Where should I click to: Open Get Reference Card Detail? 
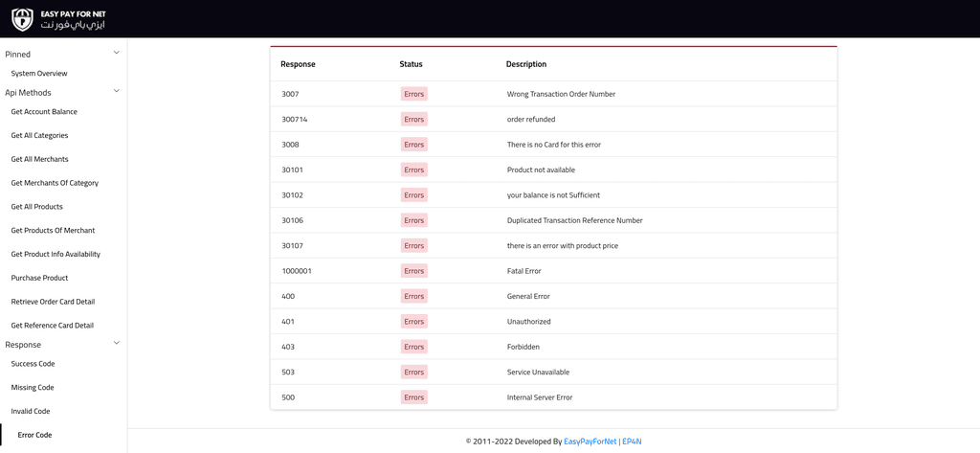coord(53,326)
